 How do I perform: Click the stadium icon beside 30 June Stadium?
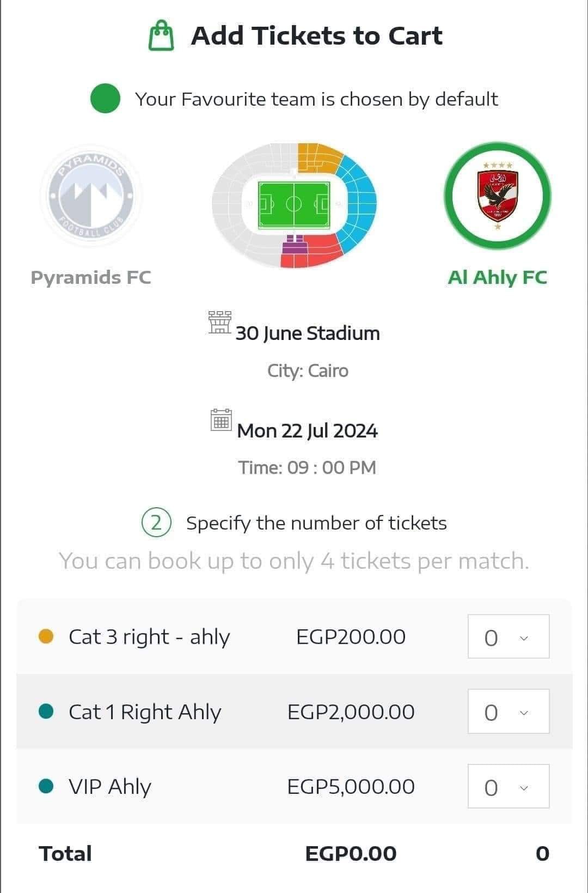tap(220, 322)
